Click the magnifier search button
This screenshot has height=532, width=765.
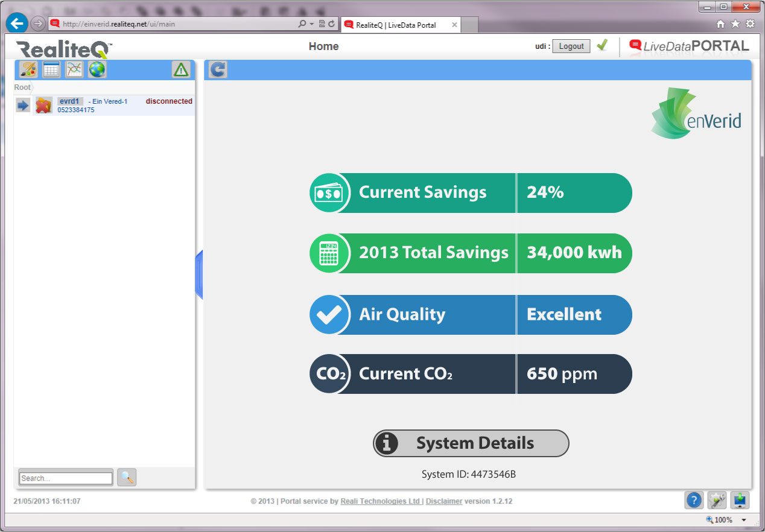(x=127, y=478)
